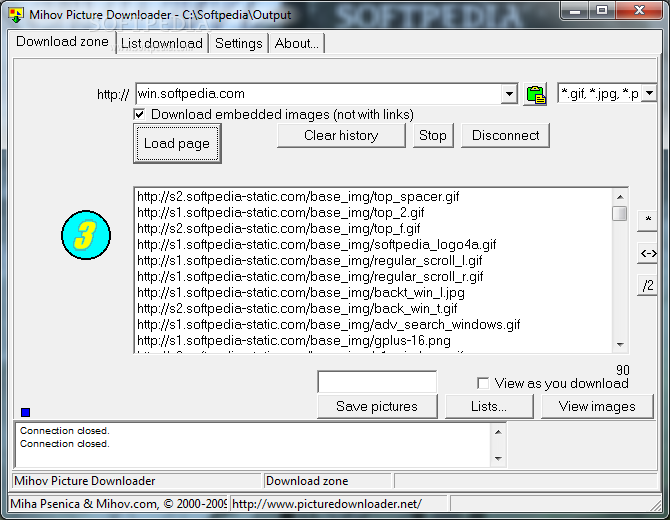Click the image count value 90
This screenshot has width=670, height=520.
click(623, 370)
